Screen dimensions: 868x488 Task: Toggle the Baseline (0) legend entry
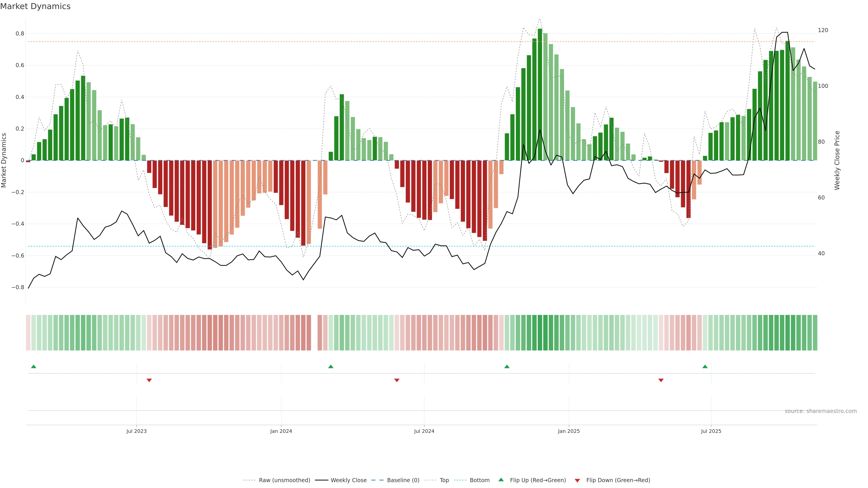[x=403, y=480]
